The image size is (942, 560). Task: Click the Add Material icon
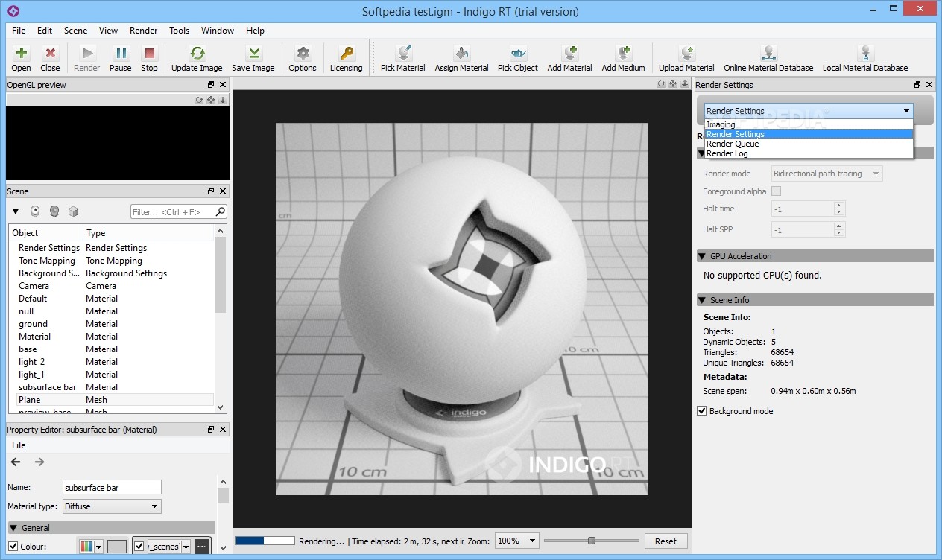[570, 54]
